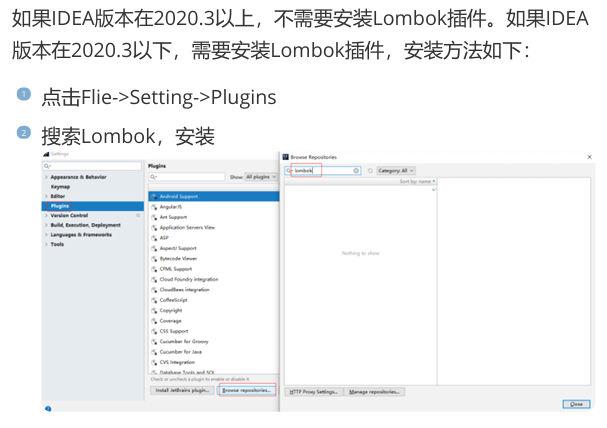
Task: Select the AspectJ Support row
Action: pos(214,248)
